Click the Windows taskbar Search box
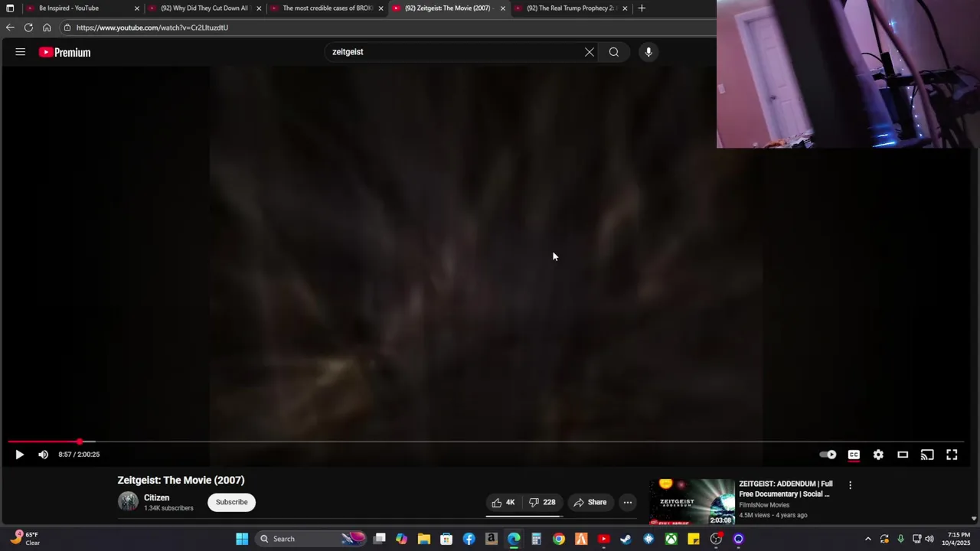This screenshot has height=551, width=980. click(311, 539)
